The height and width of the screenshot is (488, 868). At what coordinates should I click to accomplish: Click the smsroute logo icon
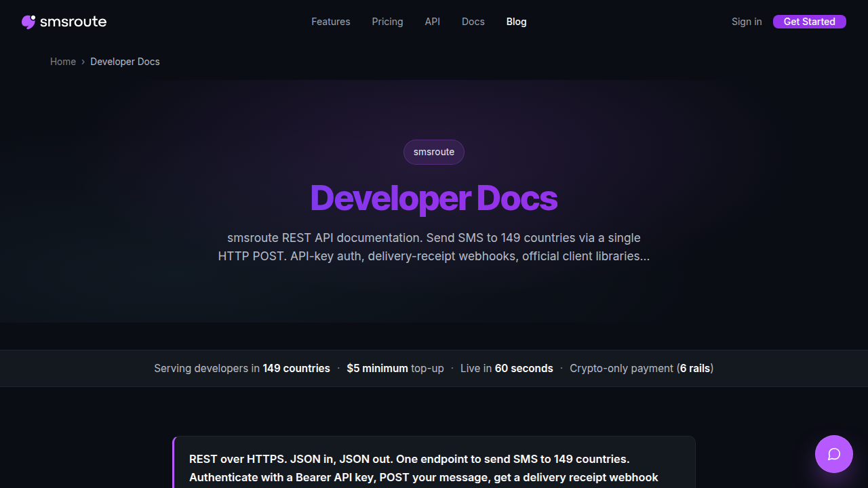(28, 22)
